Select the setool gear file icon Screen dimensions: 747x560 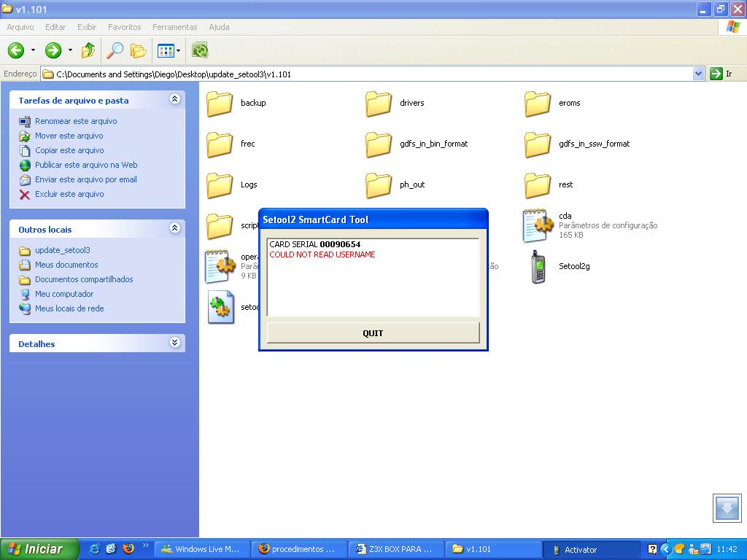point(221,307)
